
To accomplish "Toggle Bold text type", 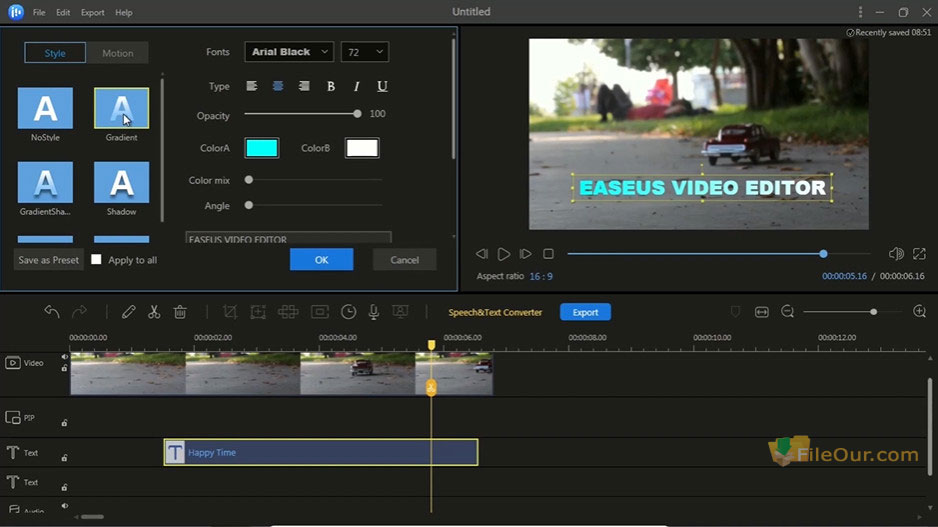I will (331, 87).
